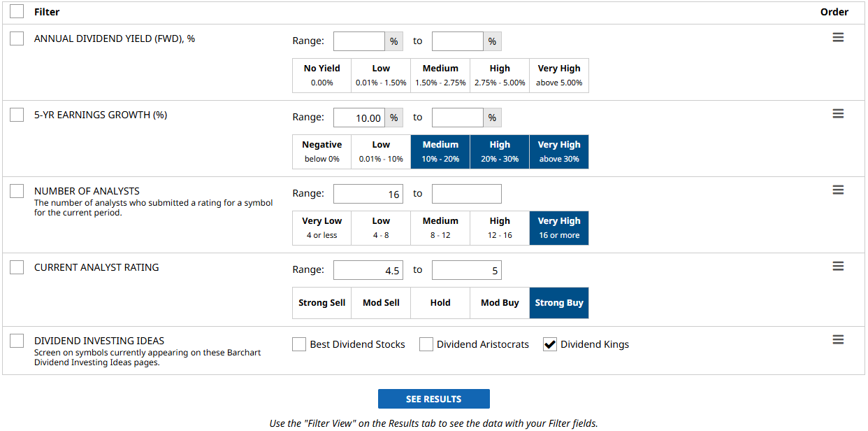Choose No Yield dividend preset
The image size is (868, 431).
[x=321, y=76]
